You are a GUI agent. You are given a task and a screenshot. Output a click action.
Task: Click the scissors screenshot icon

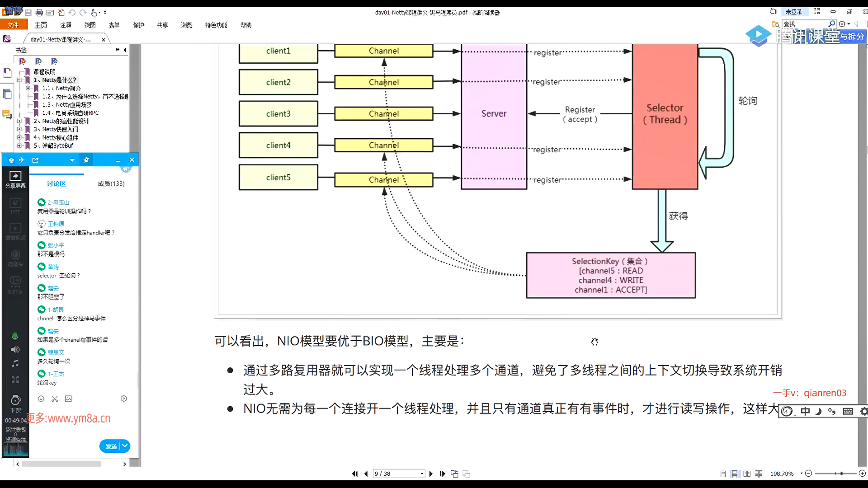point(55,399)
